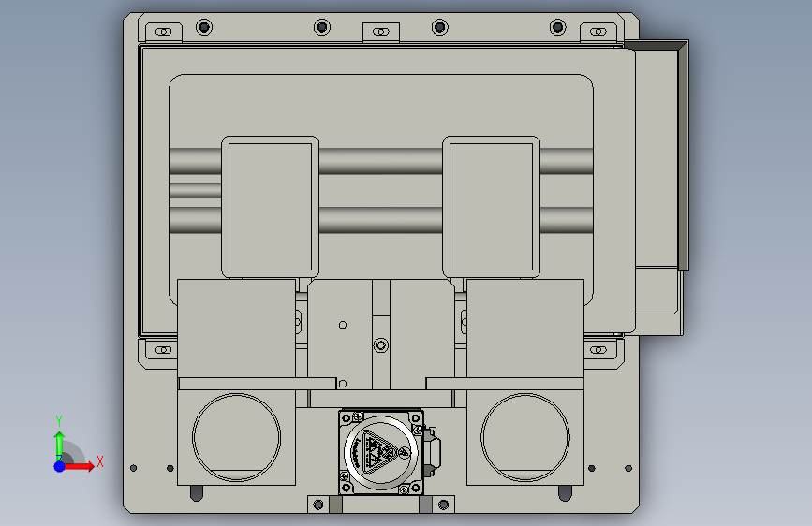
Task: Click the red X axis arrow of the triad
Action: coord(80,466)
